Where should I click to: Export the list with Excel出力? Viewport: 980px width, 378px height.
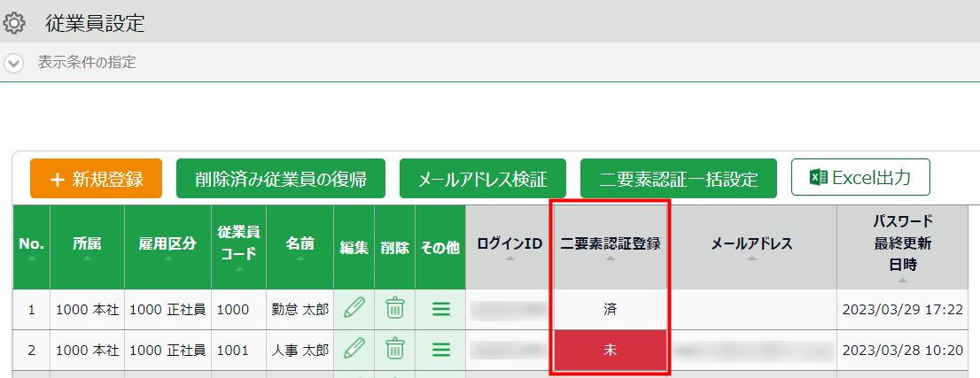click(860, 177)
